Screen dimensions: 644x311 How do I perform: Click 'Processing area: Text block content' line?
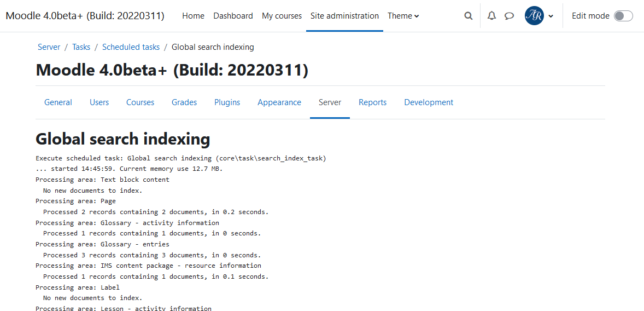pos(102,180)
